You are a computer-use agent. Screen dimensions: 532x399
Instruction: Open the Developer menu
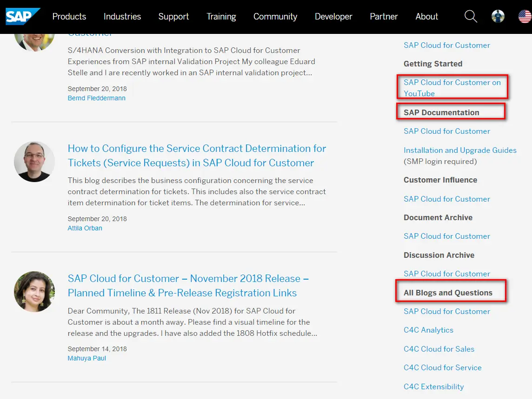[x=333, y=16]
